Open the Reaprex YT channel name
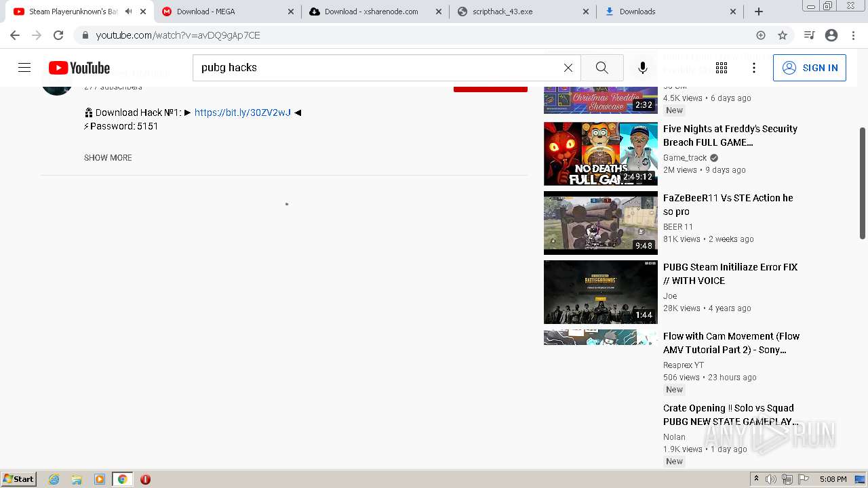868x488 pixels. (x=684, y=365)
